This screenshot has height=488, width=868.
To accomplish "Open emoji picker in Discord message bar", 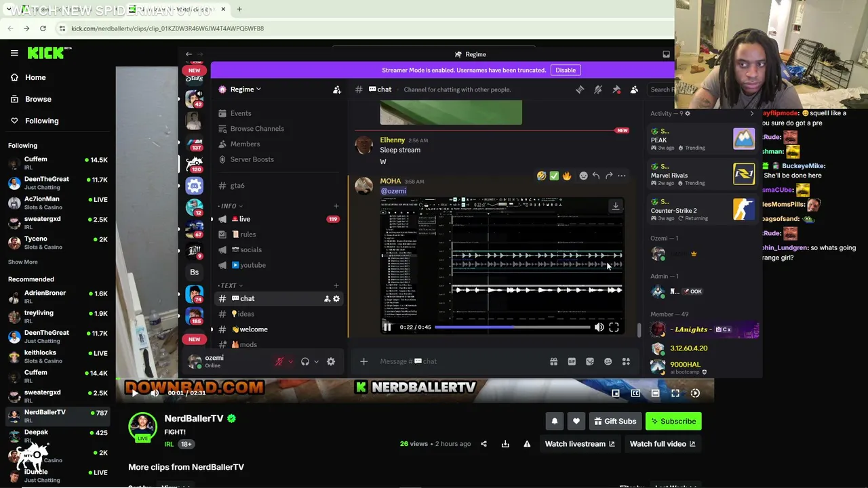I will tap(608, 362).
